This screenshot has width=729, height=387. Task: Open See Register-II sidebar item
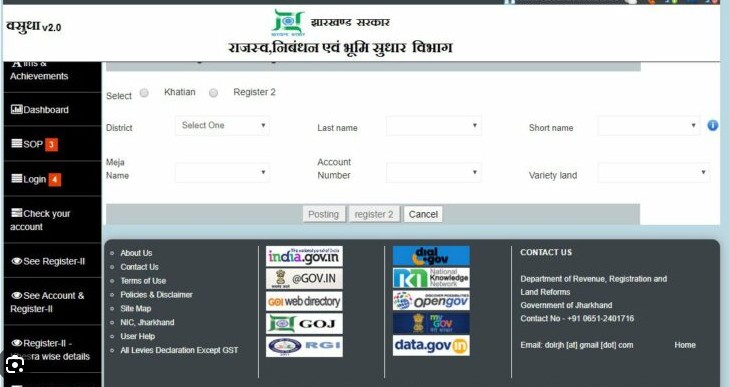pyautogui.click(x=52, y=261)
